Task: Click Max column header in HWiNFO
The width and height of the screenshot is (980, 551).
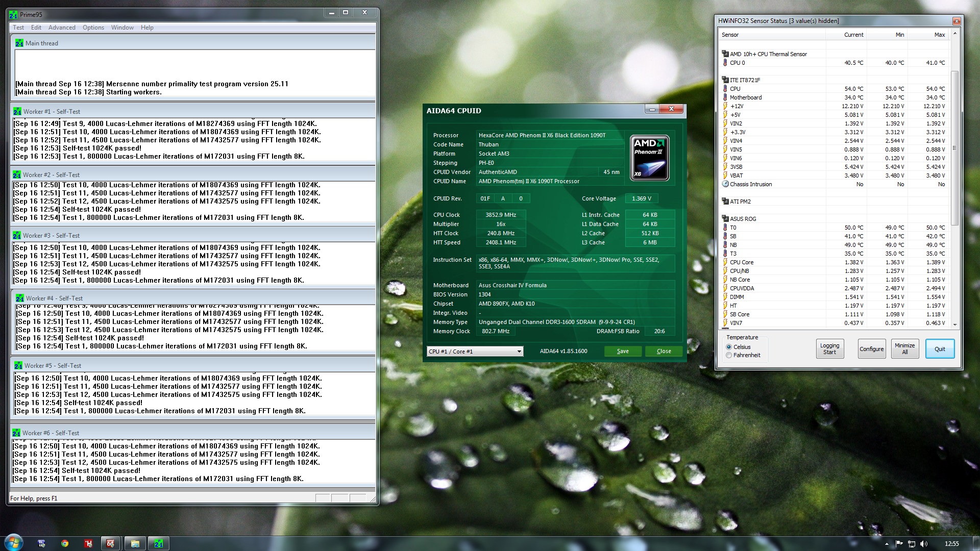Action: point(927,35)
